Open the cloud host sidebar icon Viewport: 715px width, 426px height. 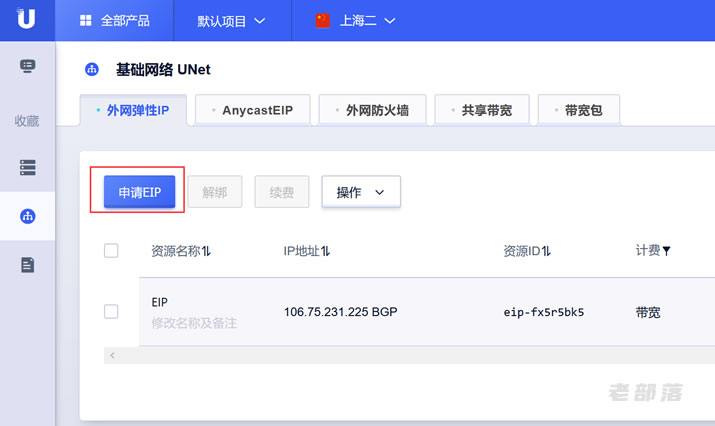(x=27, y=66)
